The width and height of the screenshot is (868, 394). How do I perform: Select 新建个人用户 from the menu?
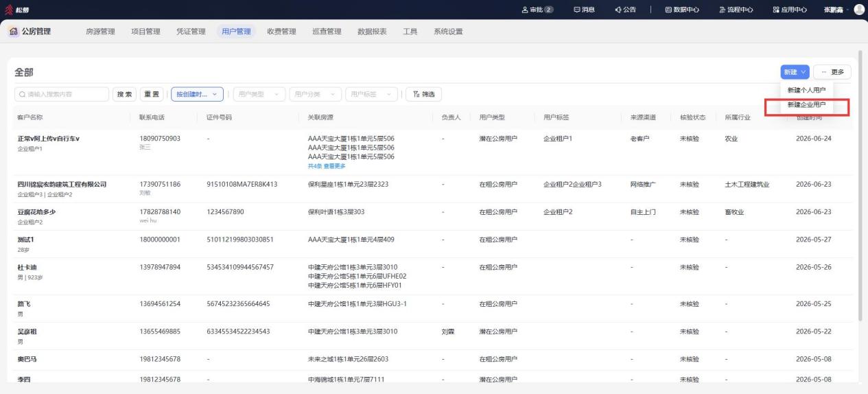click(x=806, y=90)
